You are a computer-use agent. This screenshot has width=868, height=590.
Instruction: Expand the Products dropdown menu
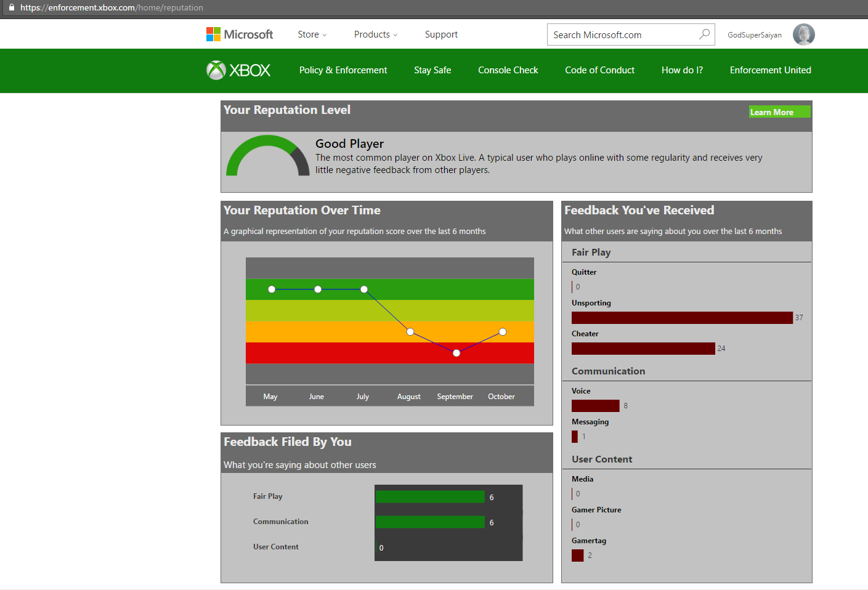(x=376, y=34)
